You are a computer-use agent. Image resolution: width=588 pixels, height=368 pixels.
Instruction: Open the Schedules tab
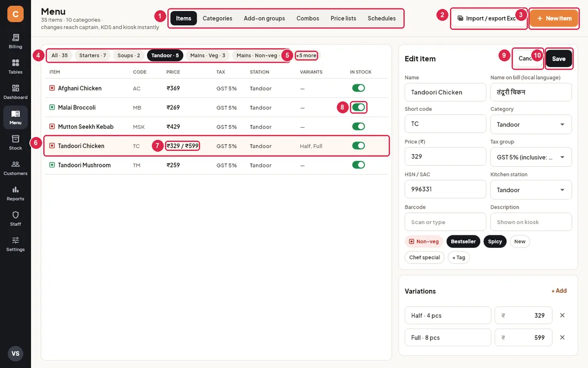[382, 18]
